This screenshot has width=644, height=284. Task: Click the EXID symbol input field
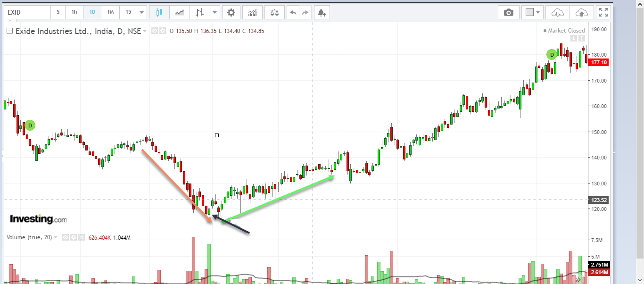tap(26, 12)
